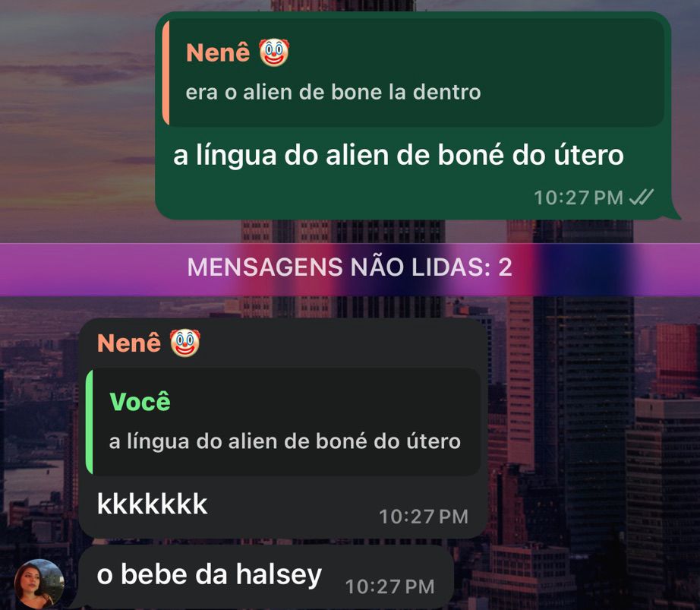Tap the quoted text inside the gray reply bubble
The width and height of the screenshot is (700, 610).
pyautogui.click(x=285, y=441)
